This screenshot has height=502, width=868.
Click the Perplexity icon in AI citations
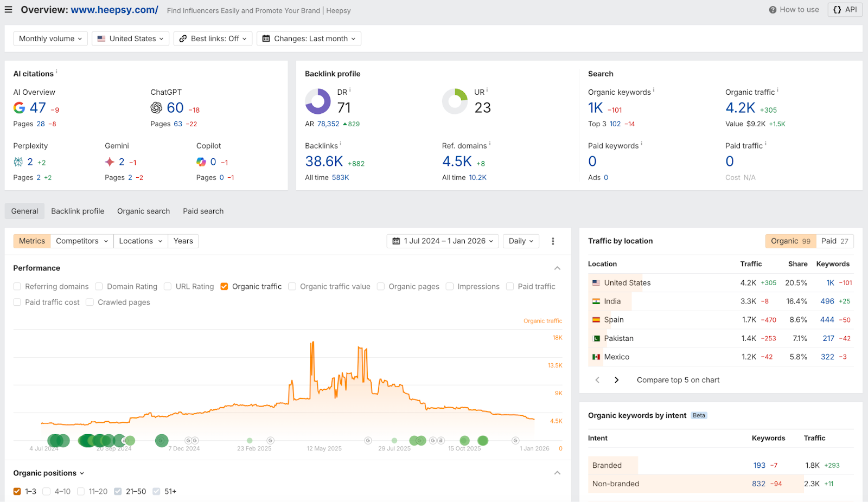click(x=18, y=162)
